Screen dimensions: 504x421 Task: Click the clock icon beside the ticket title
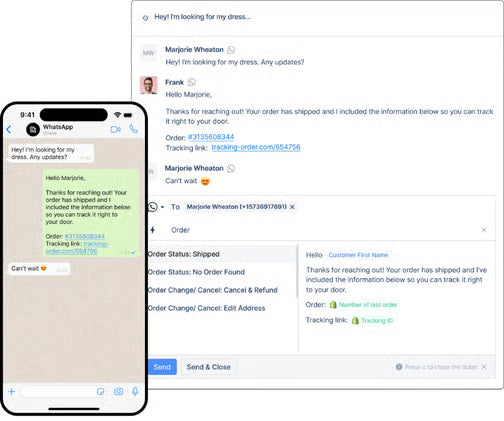145,18
